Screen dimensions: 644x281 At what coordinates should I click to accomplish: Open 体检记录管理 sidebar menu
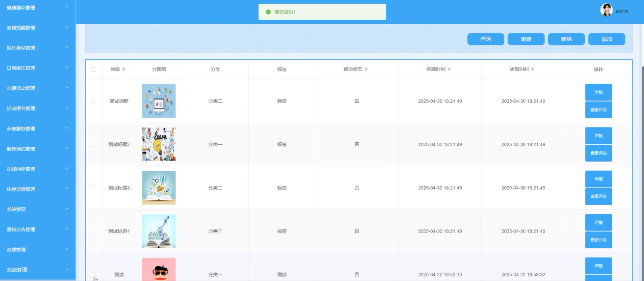point(37,189)
